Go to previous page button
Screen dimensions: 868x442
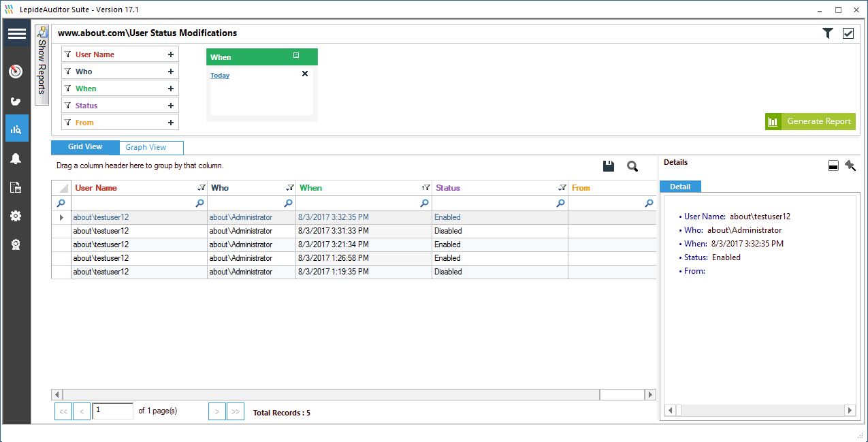tap(82, 411)
